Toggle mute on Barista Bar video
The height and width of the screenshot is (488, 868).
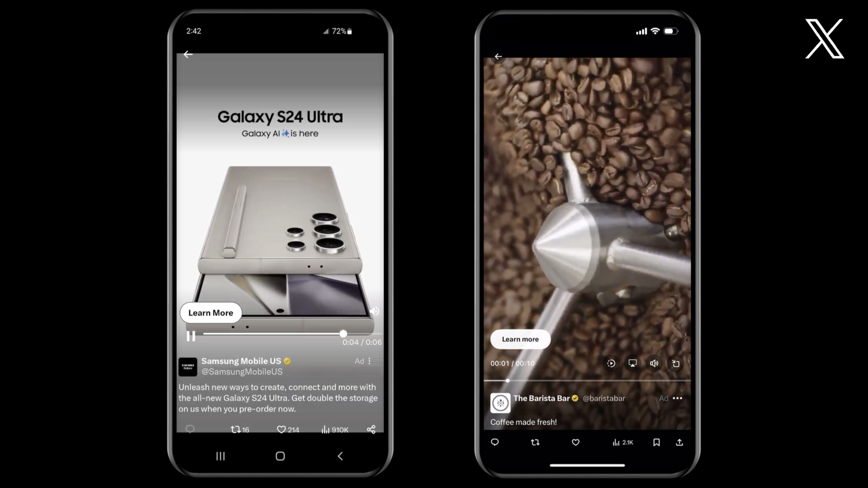click(654, 363)
